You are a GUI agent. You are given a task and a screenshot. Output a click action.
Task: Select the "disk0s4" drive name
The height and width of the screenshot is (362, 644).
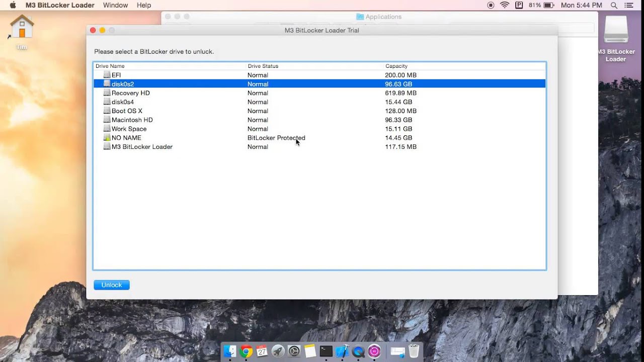coord(123,102)
